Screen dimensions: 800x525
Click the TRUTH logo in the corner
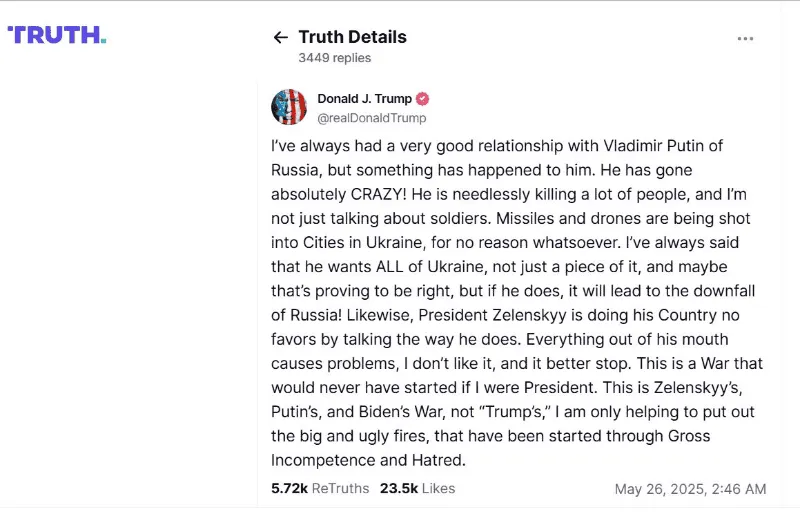tap(56, 35)
